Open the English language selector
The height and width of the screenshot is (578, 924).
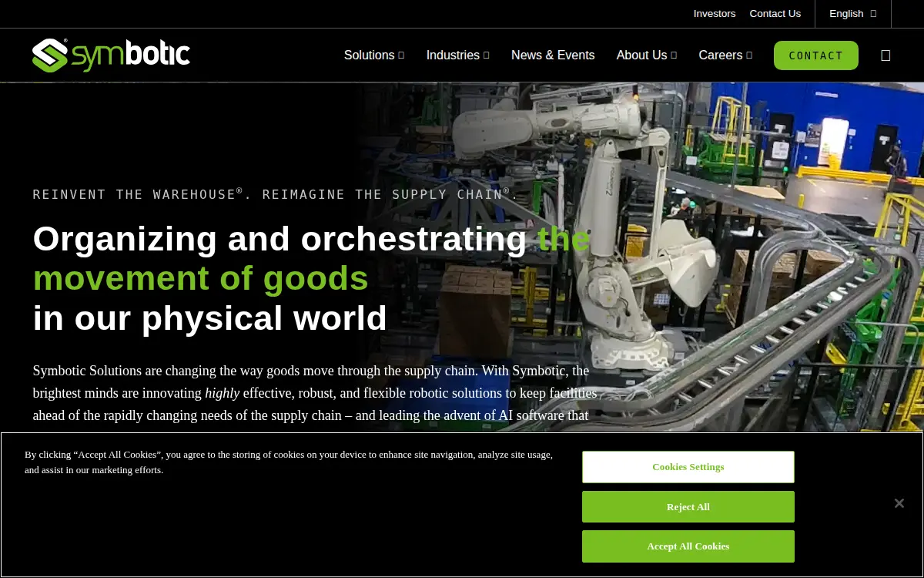pos(853,14)
